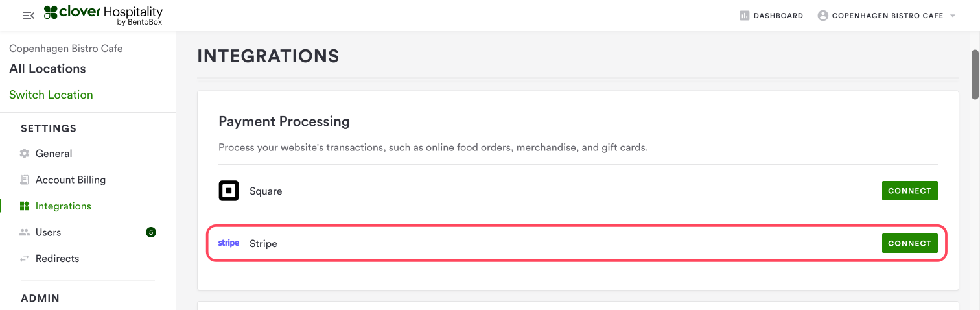980x310 pixels.
Task: Collapse the sidebar menu icon
Action: pos(28,16)
